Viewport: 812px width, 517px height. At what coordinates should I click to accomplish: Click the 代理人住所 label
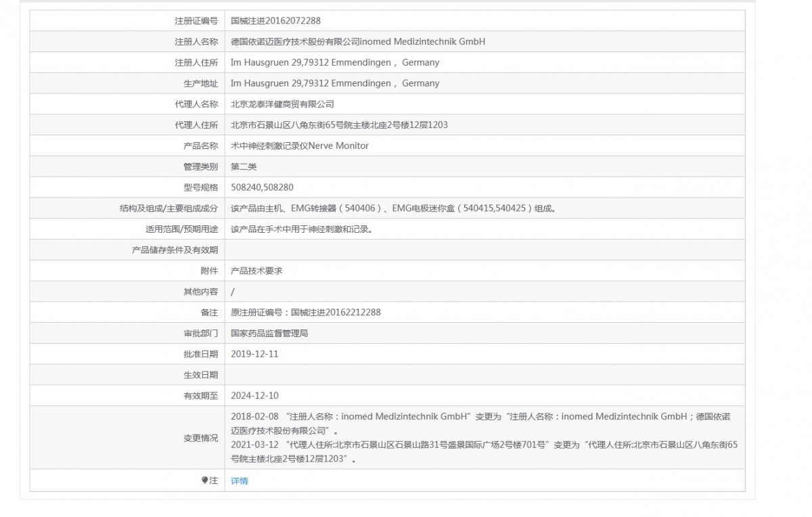click(x=196, y=125)
